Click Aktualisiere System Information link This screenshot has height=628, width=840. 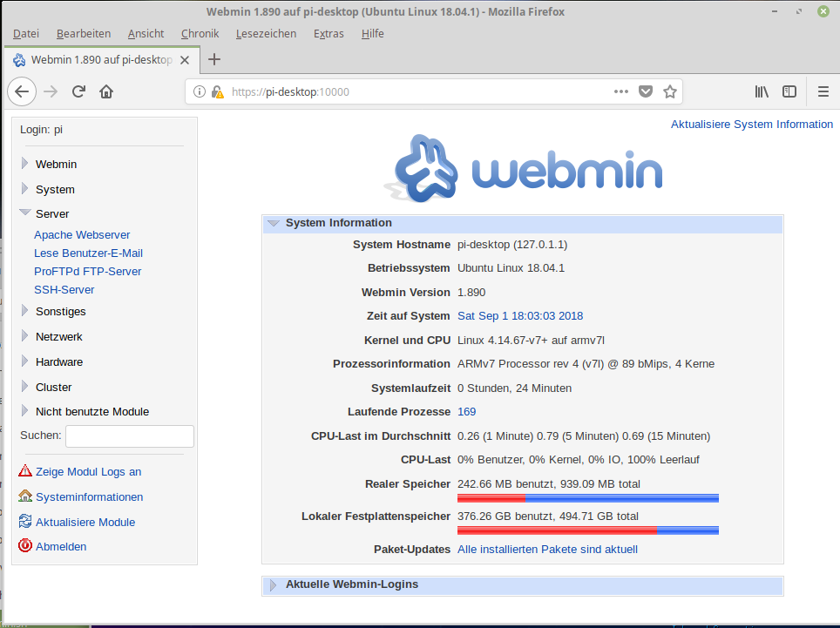[x=751, y=125]
